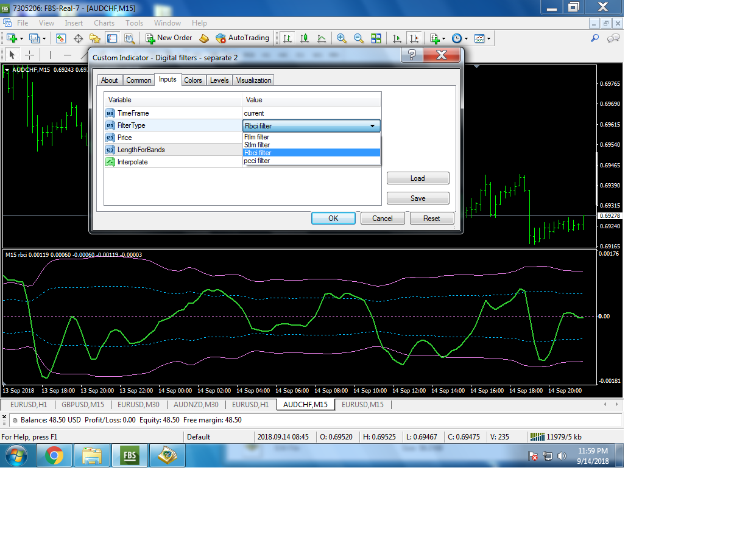This screenshot has height=560, width=748.
Task: Click the Load button
Action: click(417, 178)
